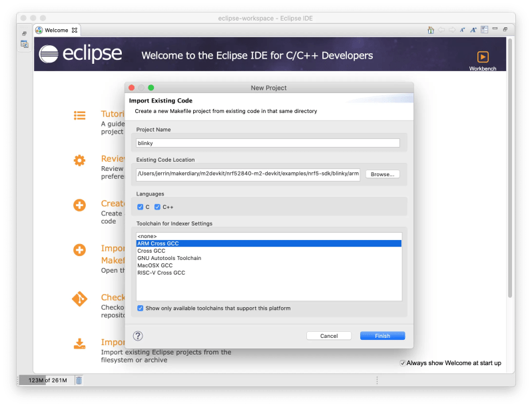532x407 pixels.
Task: Minimize the Welcome view panel
Action: [495, 29]
